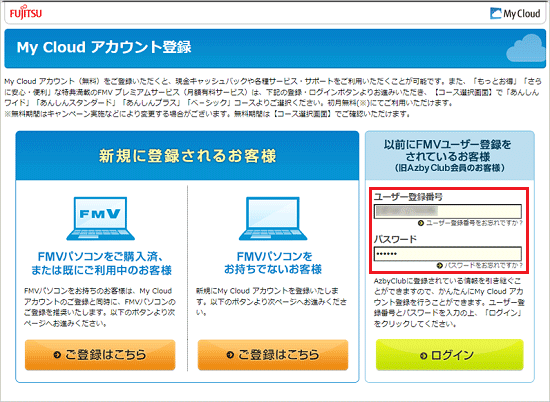Open the My Cloud logo link

click(x=515, y=14)
